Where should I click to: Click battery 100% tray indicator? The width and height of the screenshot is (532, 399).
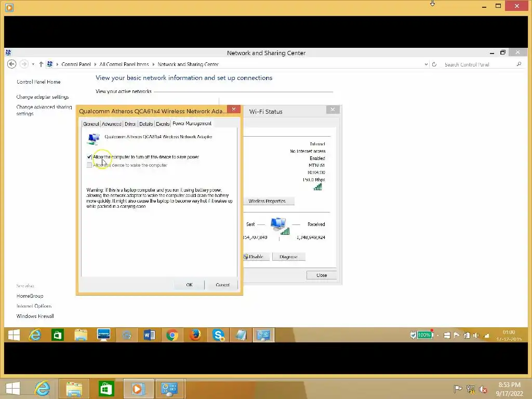point(424,335)
